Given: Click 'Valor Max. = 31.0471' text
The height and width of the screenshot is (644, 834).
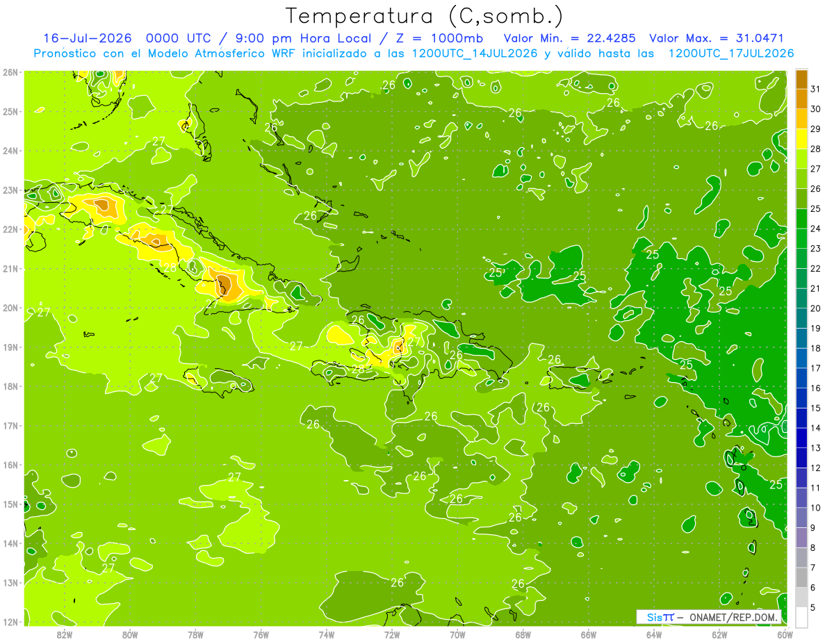Looking at the screenshot, I should click(716, 38).
